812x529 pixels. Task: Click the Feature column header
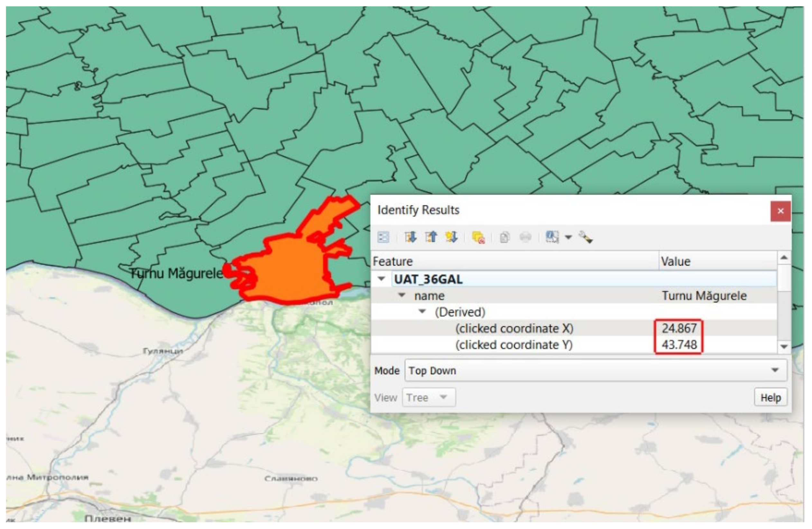tap(514, 261)
